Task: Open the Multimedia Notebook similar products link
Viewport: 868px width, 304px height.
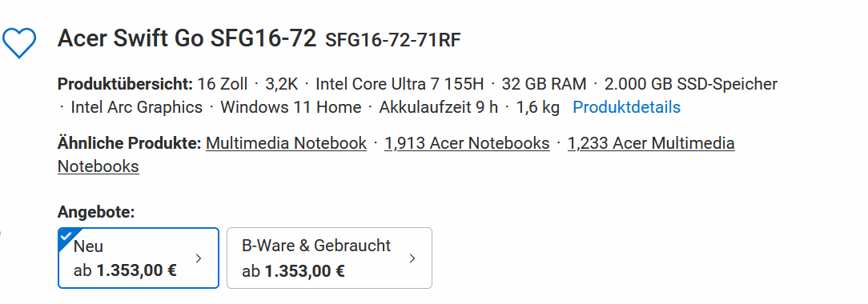Action: coord(286,144)
